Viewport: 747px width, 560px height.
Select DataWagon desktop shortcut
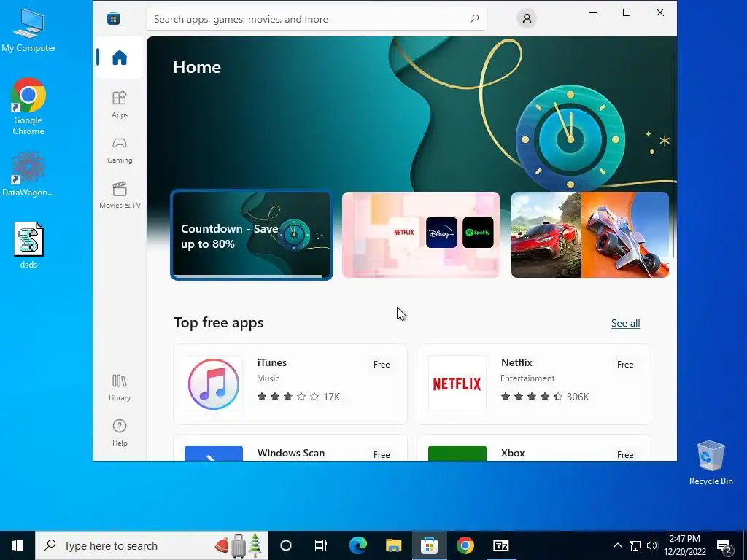point(28,174)
